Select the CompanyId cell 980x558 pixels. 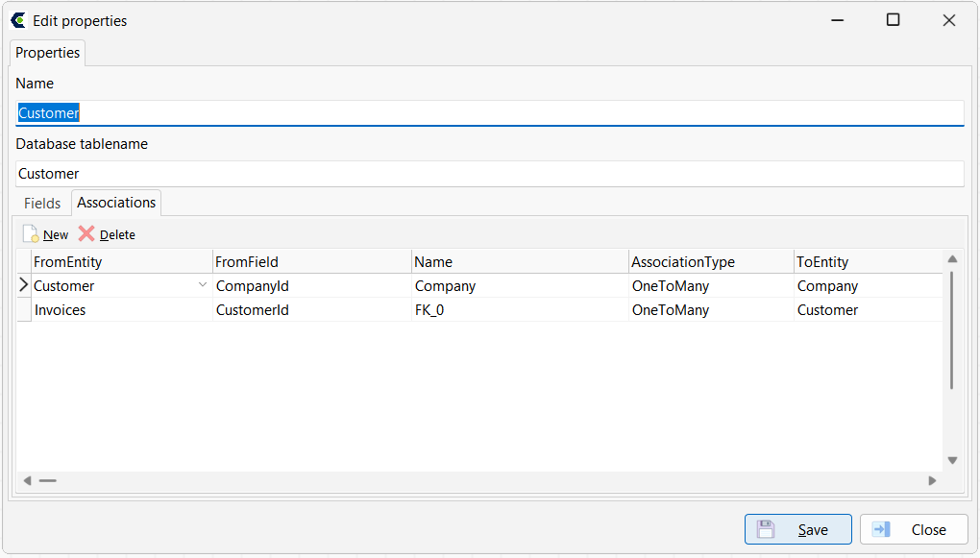312,285
